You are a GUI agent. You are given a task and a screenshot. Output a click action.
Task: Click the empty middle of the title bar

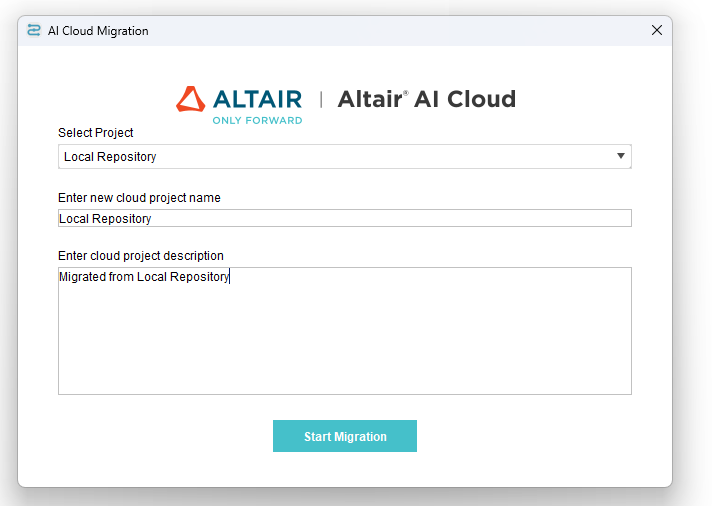pos(400,30)
